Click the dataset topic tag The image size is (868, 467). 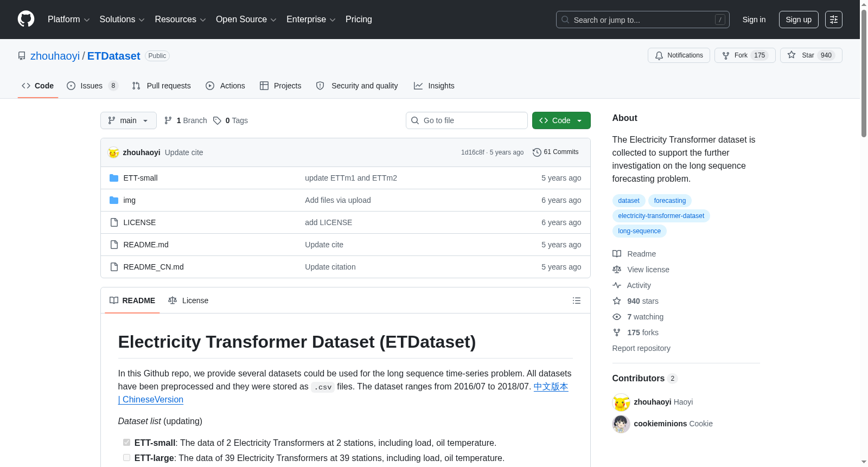pos(629,201)
